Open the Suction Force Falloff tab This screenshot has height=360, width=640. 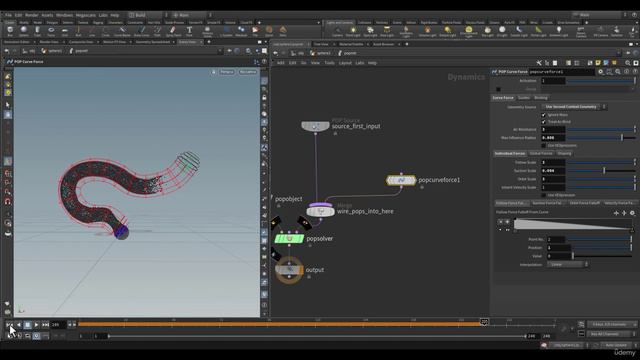click(547, 203)
